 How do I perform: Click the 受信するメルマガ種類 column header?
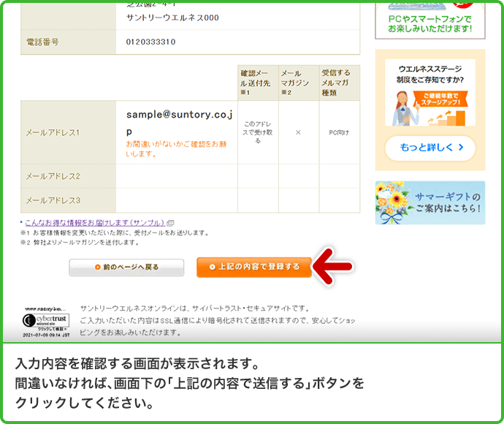coord(340,83)
